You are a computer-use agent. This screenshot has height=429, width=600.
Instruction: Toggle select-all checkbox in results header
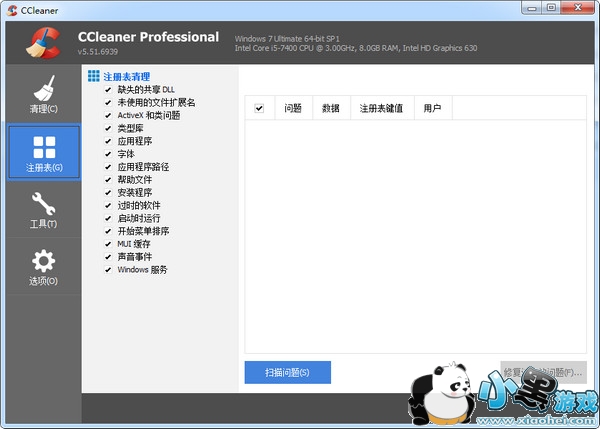coord(259,108)
